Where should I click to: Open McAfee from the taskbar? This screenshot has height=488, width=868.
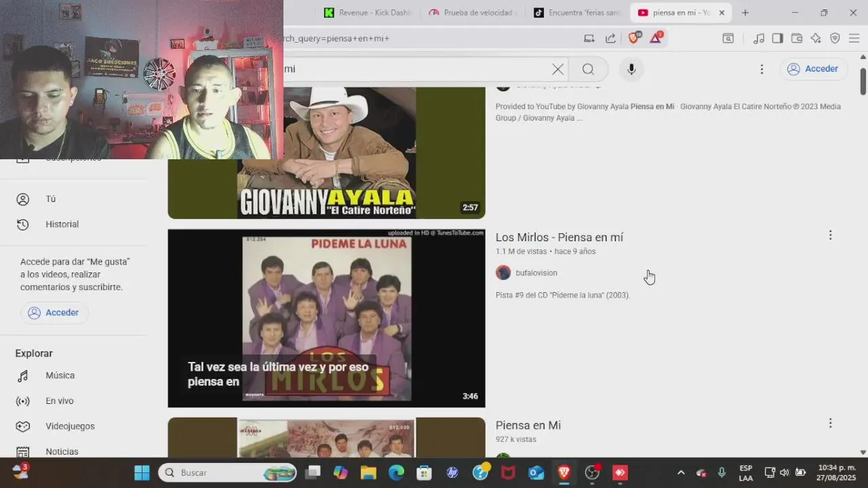(x=508, y=472)
